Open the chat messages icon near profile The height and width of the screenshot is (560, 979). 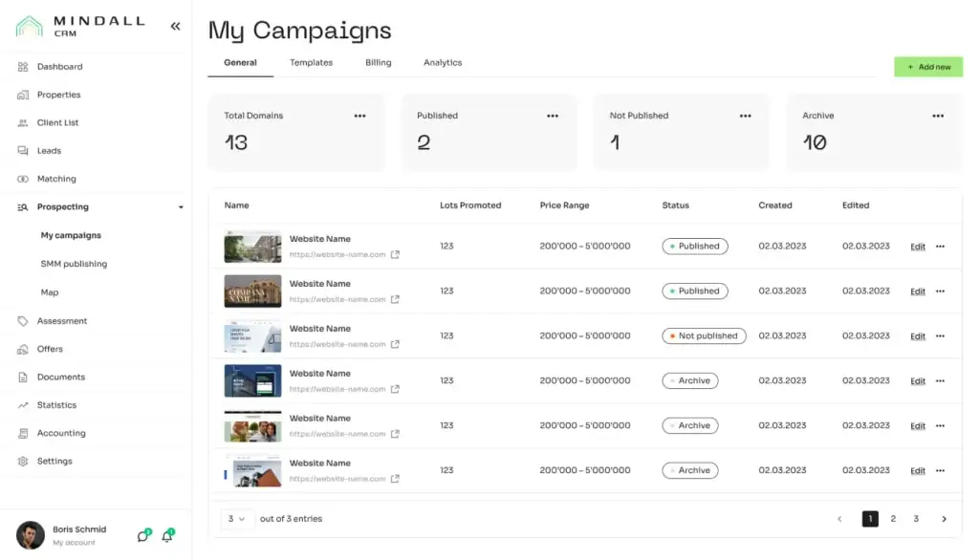[x=143, y=536]
